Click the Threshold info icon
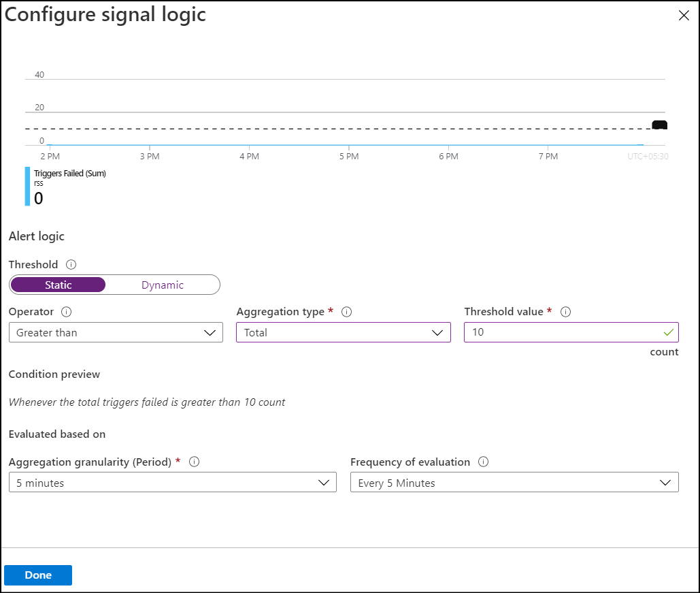The width and height of the screenshot is (700, 593). pos(71,264)
